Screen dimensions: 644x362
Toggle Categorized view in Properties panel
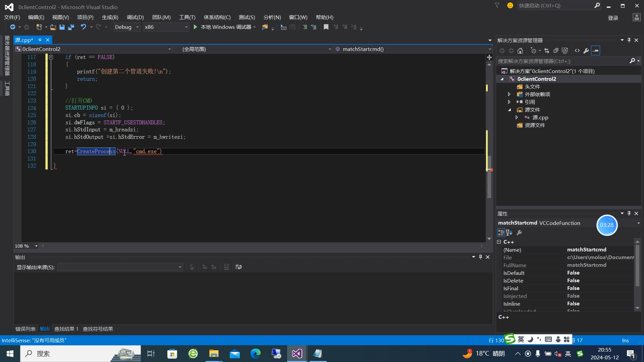501,233
